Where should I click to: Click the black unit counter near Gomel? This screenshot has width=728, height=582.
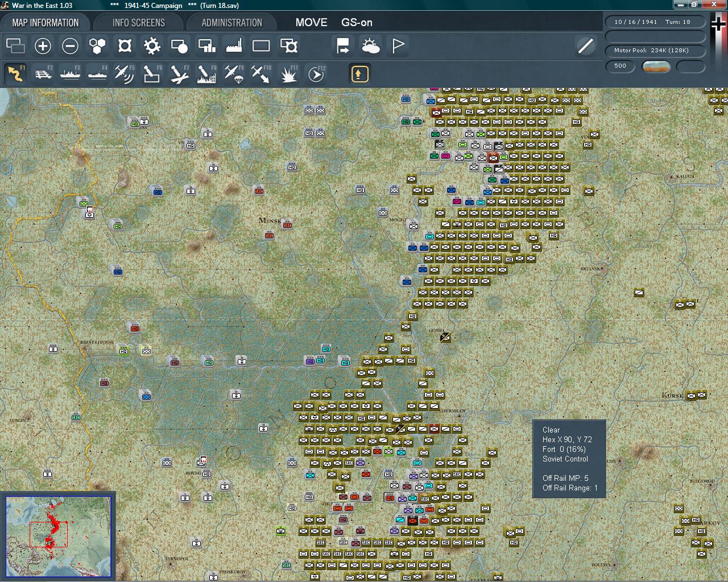pos(445,338)
